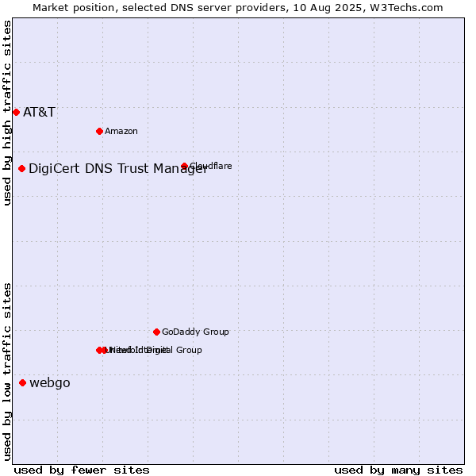Select the DigiCert DNS Trust Manager label
Viewport: 476px width, 476px height.
coord(118,169)
